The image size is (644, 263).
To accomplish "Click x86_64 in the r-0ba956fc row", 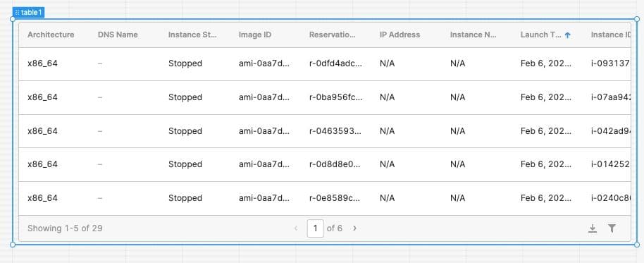I will [x=42, y=97].
